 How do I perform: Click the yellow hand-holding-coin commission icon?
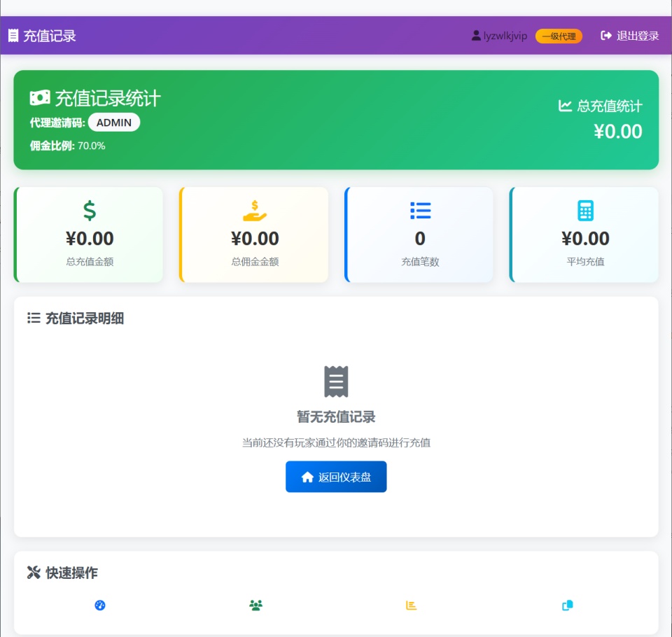click(x=255, y=210)
